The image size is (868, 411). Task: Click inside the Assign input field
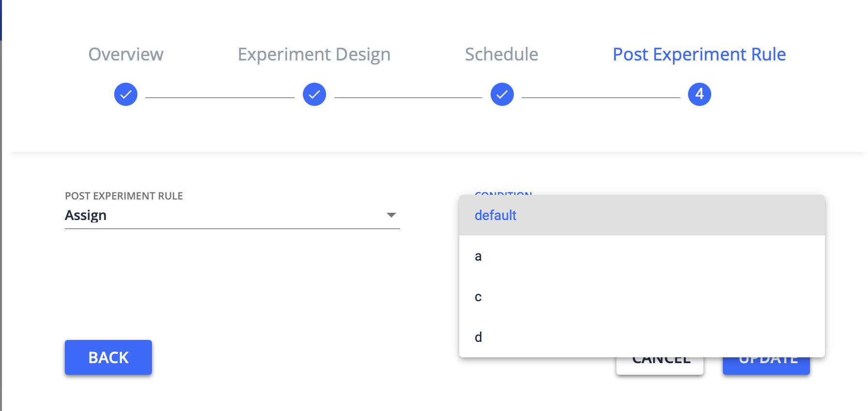click(x=194, y=215)
